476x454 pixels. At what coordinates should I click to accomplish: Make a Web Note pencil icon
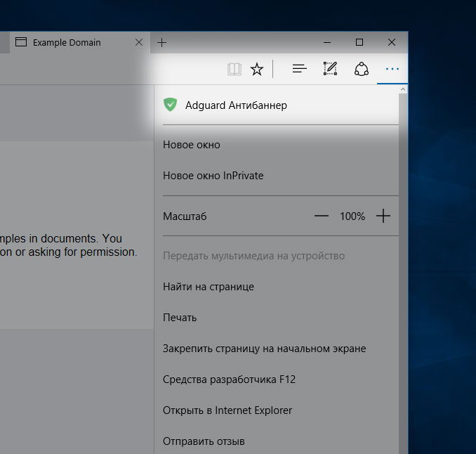pyautogui.click(x=330, y=68)
